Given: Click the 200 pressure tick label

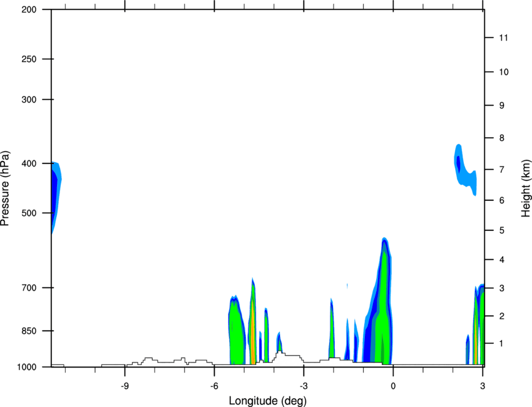Looking at the screenshot, I should (x=29, y=9).
